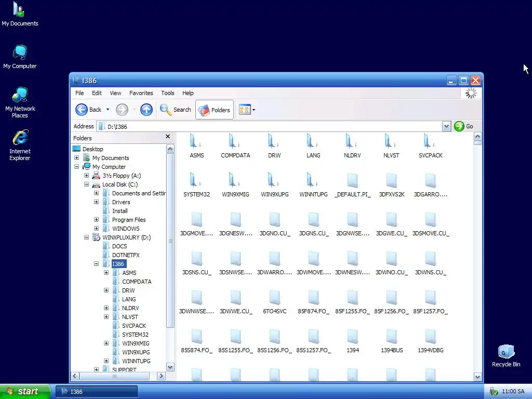Click the Start button

click(25, 391)
